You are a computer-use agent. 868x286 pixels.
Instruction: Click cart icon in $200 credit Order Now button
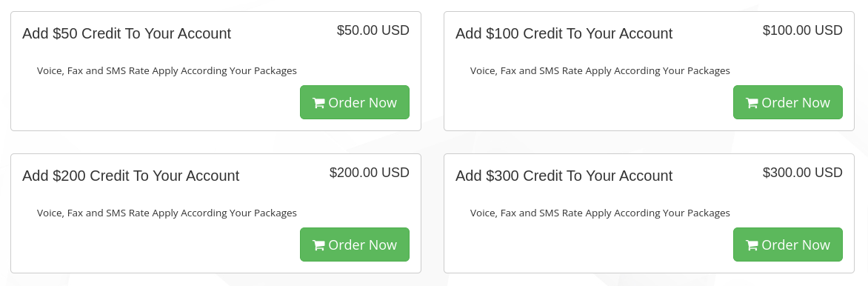coord(318,245)
